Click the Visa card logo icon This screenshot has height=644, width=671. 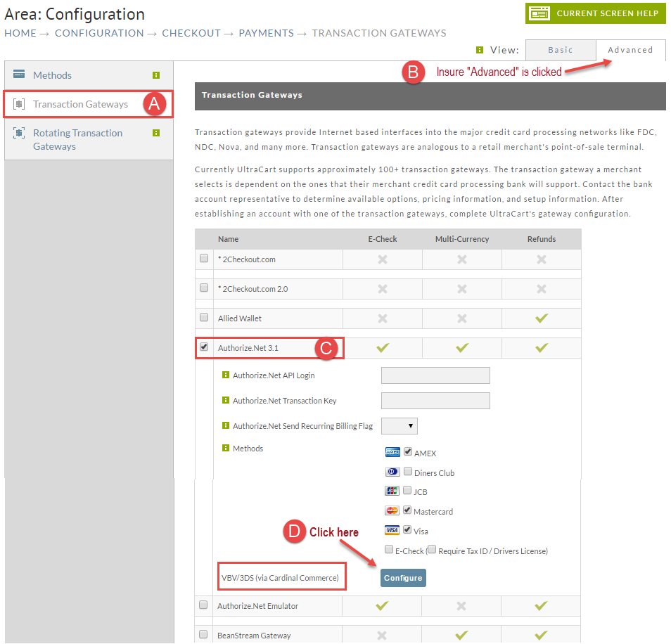click(392, 530)
